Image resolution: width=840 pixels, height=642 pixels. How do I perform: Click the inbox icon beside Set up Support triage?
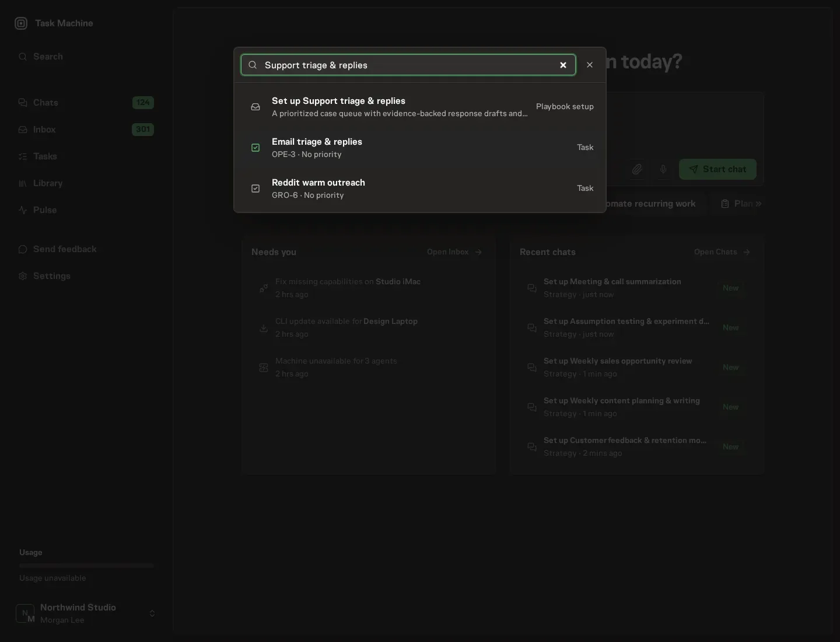(256, 107)
